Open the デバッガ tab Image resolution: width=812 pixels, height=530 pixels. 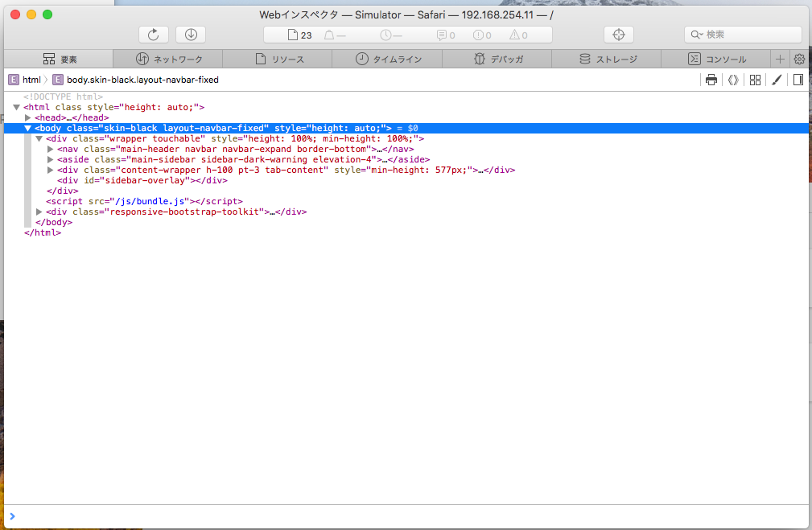[497, 59]
